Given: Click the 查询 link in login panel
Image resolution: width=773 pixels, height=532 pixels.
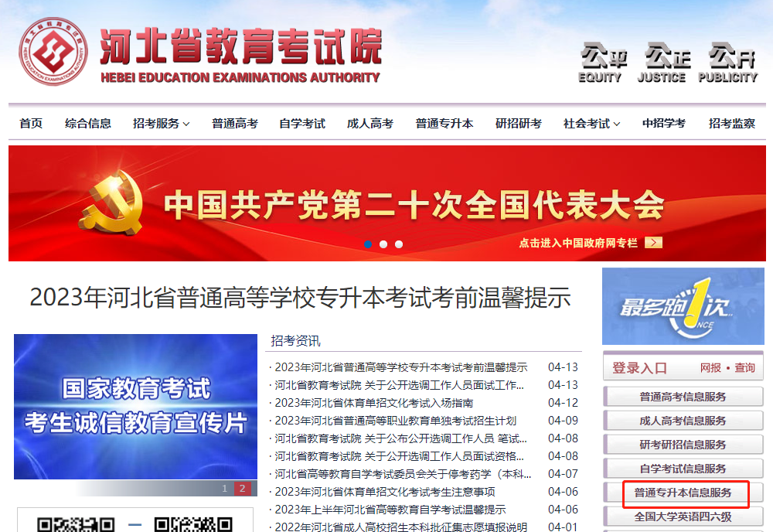Looking at the screenshot, I should (x=744, y=368).
